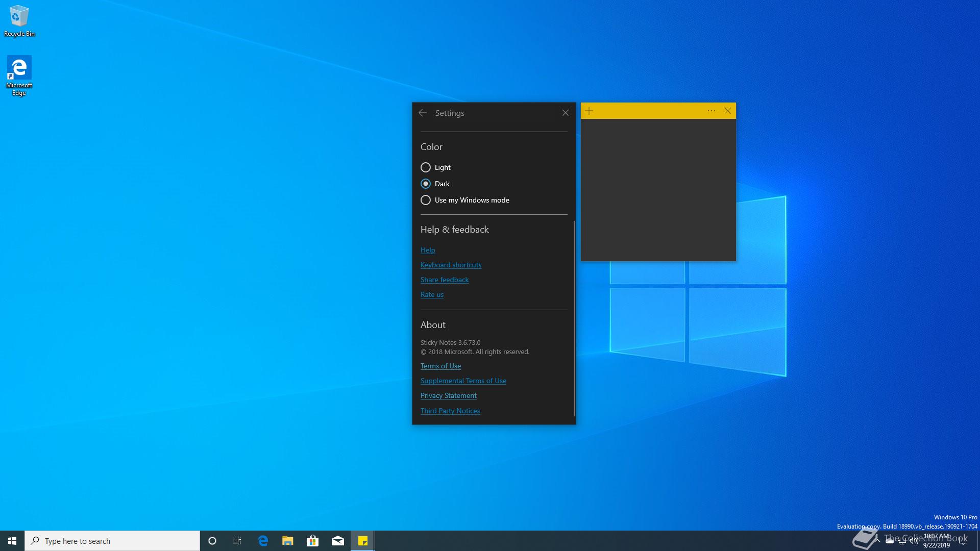Open the volume control in system tray
The width and height of the screenshot is (980, 551).
(914, 541)
